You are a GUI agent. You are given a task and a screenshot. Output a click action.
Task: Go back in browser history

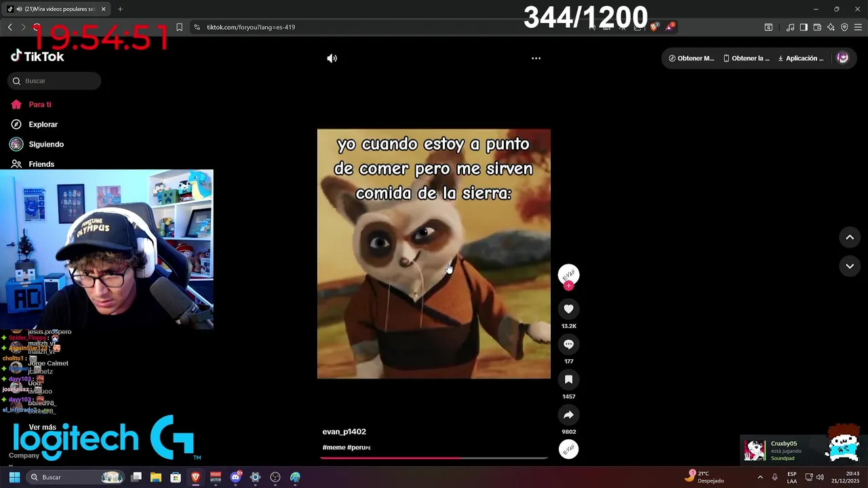point(9,27)
